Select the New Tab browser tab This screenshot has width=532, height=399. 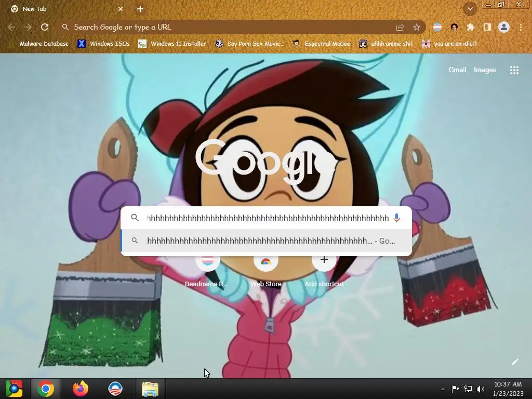coord(66,9)
